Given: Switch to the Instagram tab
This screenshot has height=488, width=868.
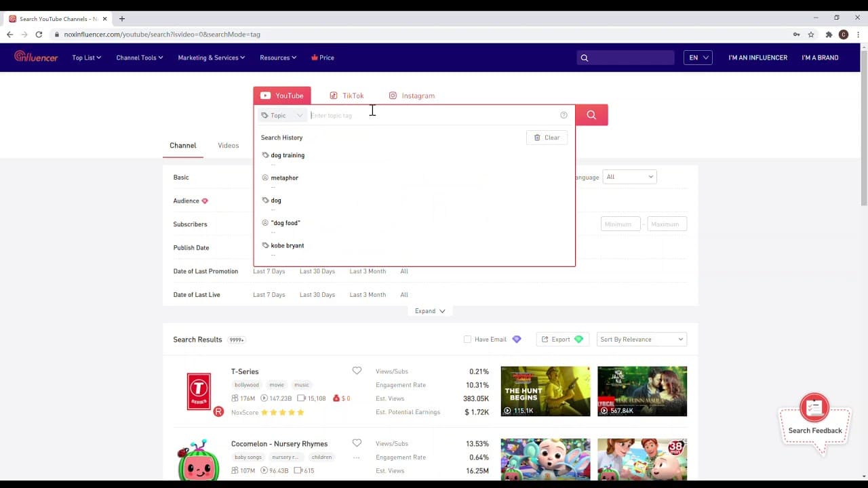Looking at the screenshot, I should pyautogui.click(x=412, y=96).
